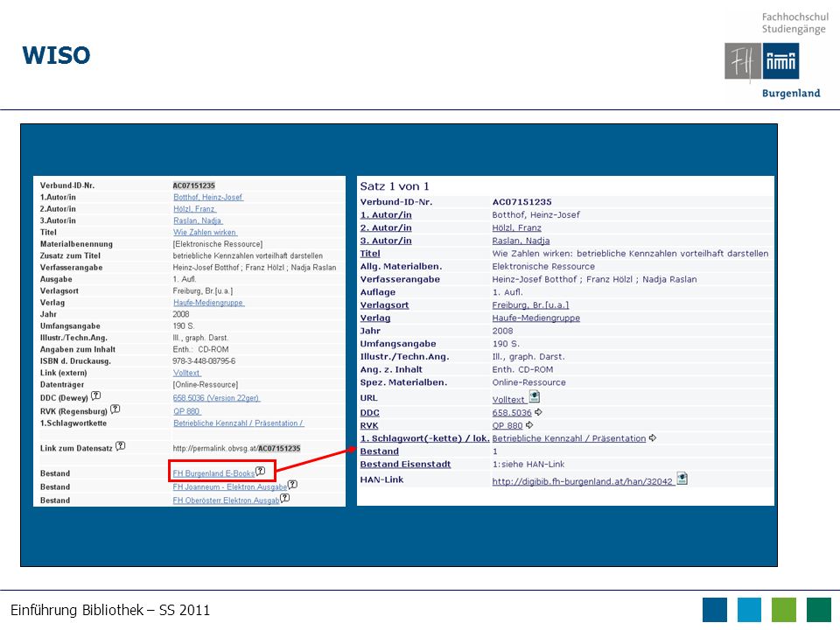Click the RVK field label in right record
This screenshot has width=840, height=630.
click(369, 425)
